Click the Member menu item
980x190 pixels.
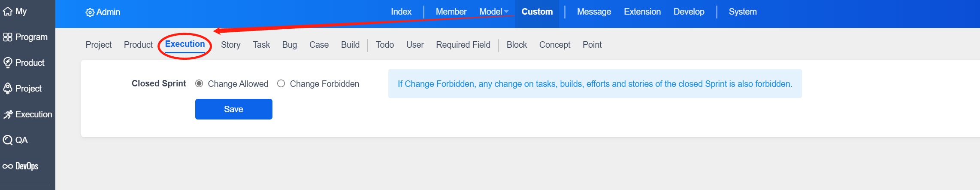point(451,12)
